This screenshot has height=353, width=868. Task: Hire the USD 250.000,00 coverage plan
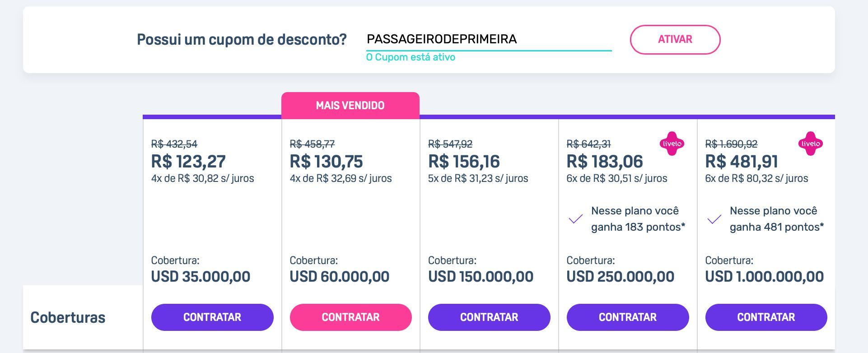pyautogui.click(x=628, y=317)
